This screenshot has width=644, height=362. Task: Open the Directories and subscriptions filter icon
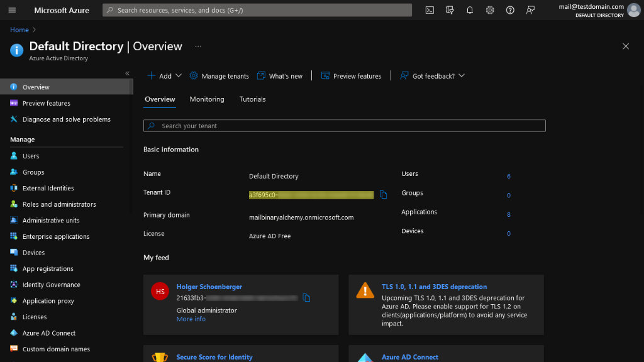[x=450, y=10]
